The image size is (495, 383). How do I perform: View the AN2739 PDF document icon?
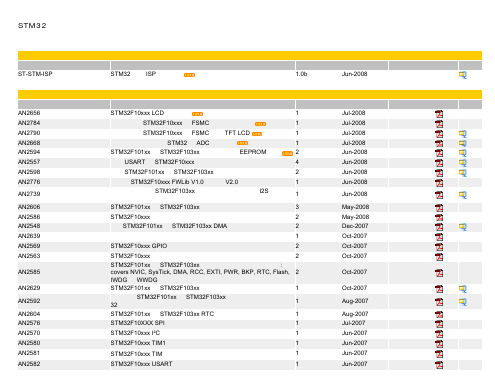pyautogui.click(x=439, y=195)
